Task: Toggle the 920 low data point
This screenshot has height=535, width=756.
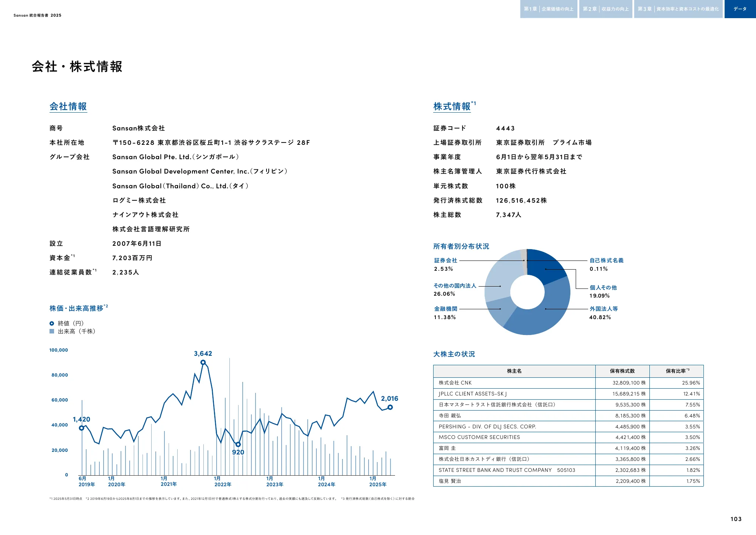Action: pos(239,444)
